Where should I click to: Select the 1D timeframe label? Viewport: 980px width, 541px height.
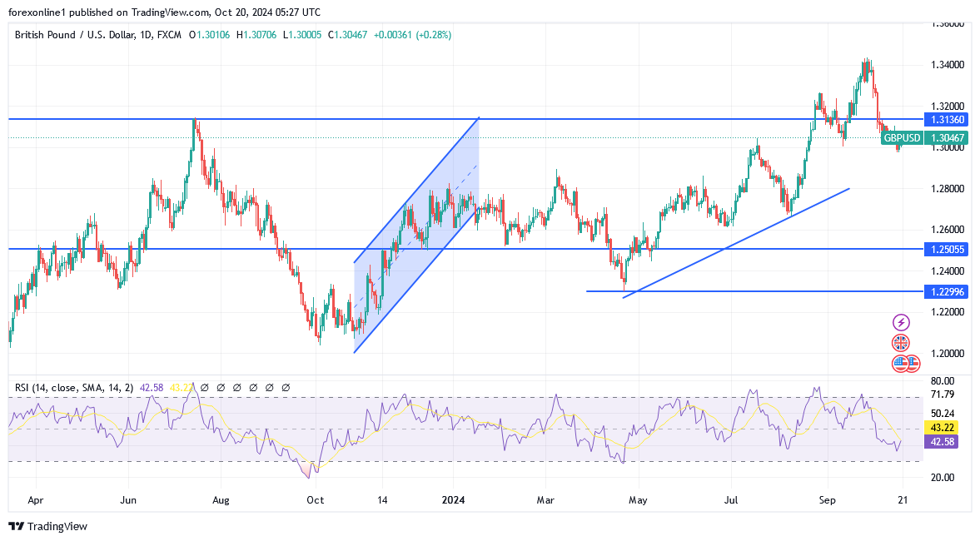(x=146, y=35)
